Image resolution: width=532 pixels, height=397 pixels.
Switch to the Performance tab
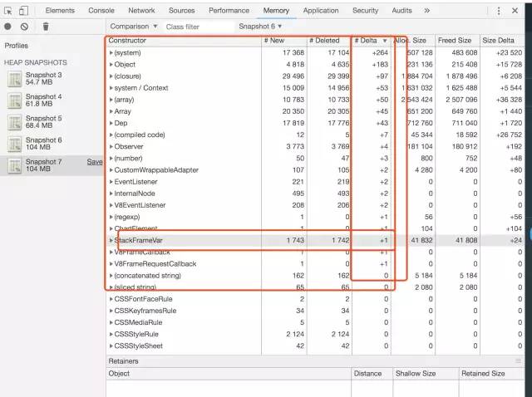click(x=229, y=11)
